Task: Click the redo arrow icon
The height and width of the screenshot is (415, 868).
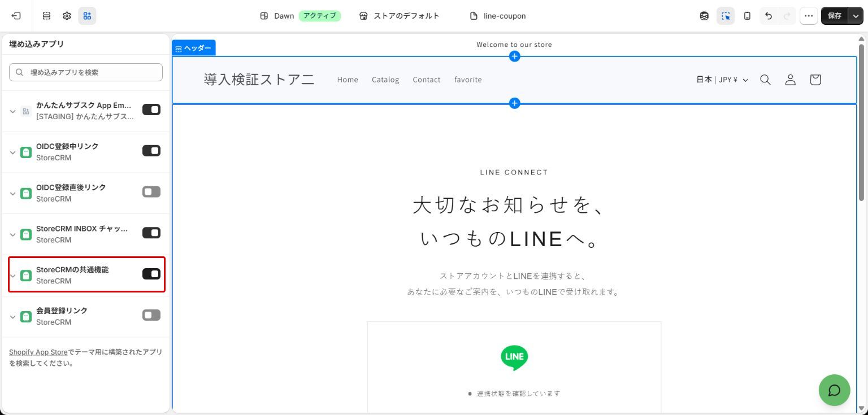Action: pos(787,16)
